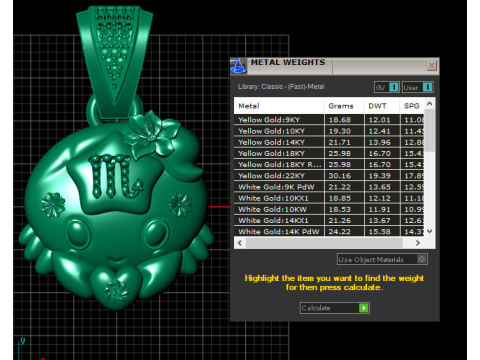Sort by the Metal column header

(279, 106)
